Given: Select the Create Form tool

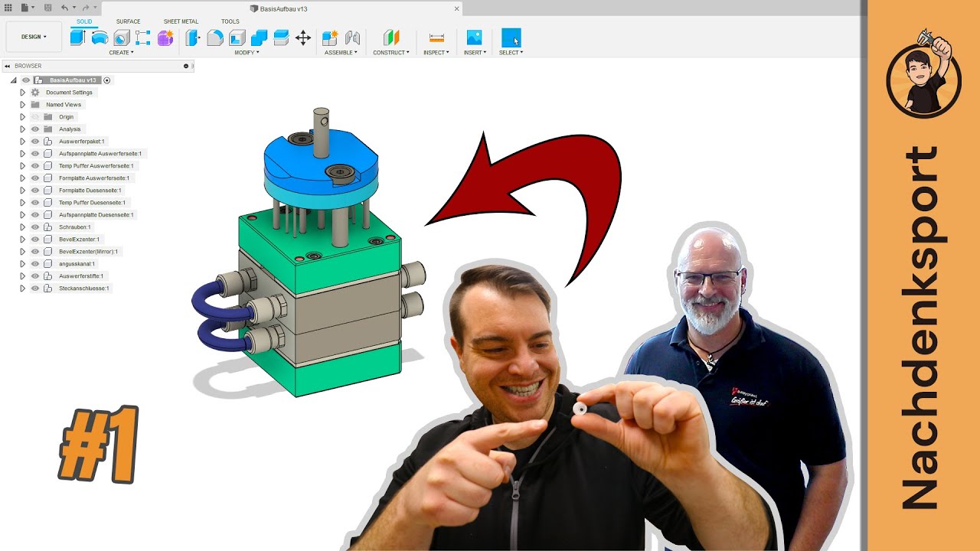Looking at the screenshot, I should [165, 37].
